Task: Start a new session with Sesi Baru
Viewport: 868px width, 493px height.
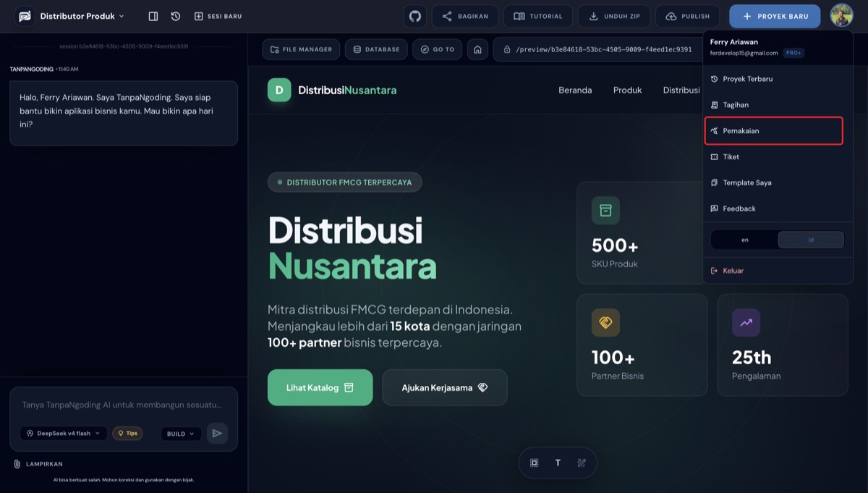Action: [x=218, y=16]
